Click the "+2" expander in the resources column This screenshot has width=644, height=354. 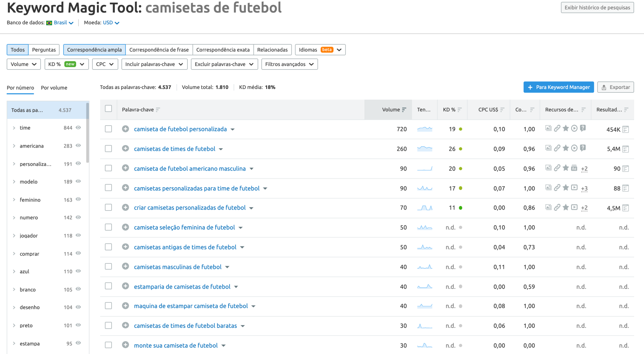click(584, 168)
